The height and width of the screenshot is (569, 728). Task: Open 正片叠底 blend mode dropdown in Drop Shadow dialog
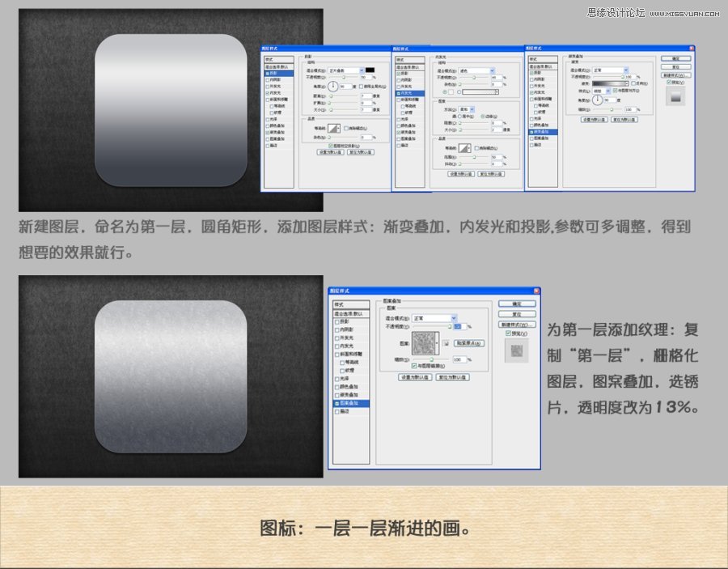[346, 70]
